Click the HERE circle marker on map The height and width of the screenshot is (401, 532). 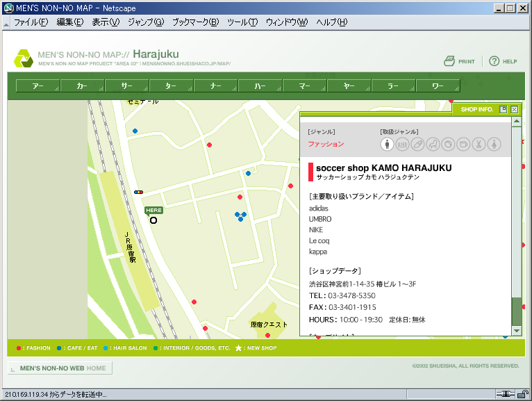[153, 220]
